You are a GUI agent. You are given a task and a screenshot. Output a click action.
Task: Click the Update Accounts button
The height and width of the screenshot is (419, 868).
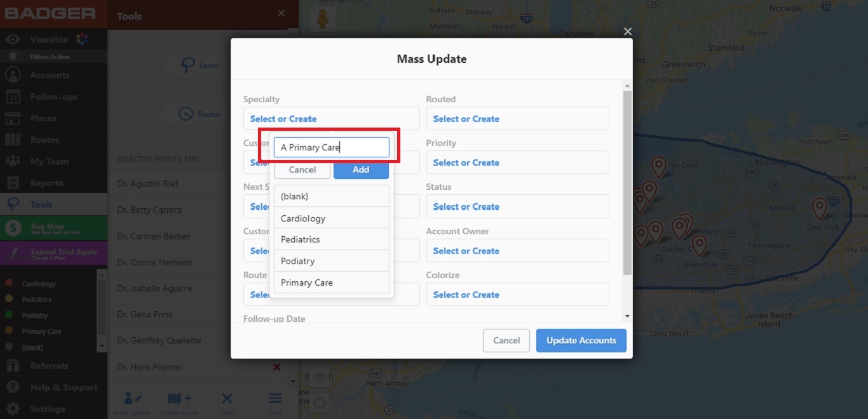(x=581, y=340)
